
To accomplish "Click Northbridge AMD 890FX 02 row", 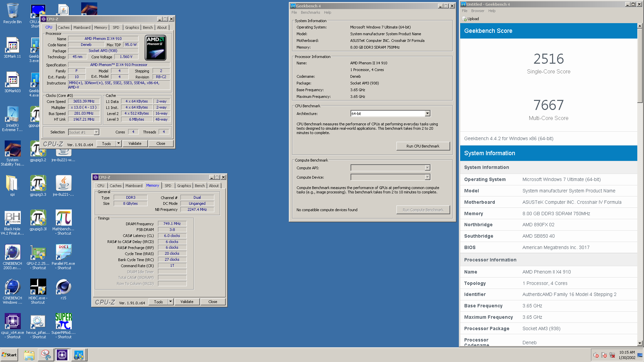I will [x=548, y=225].
